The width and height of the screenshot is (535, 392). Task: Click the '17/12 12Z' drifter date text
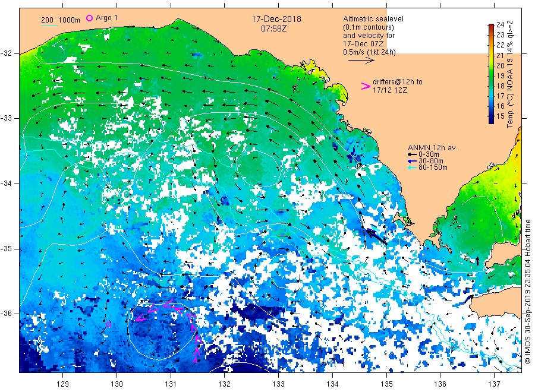[389, 90]
